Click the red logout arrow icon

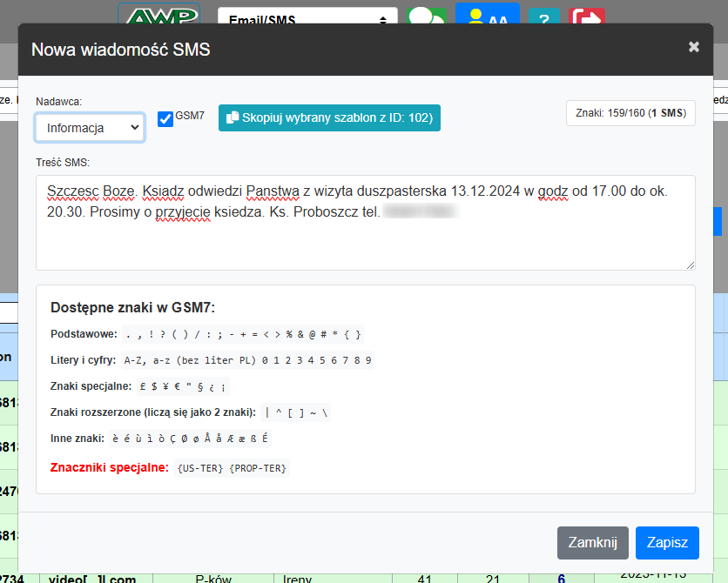[x=587, y=17]
